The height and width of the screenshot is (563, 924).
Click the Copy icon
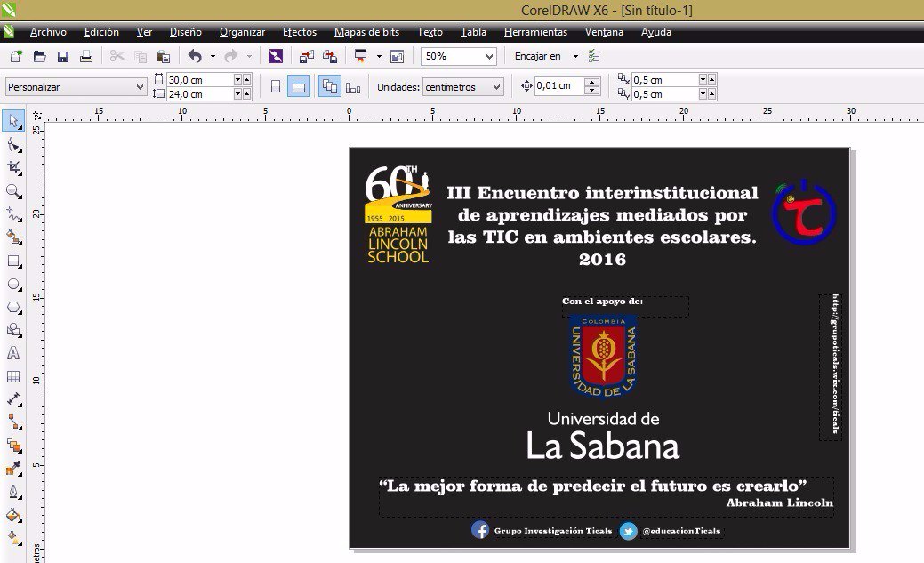coord(141,56)
